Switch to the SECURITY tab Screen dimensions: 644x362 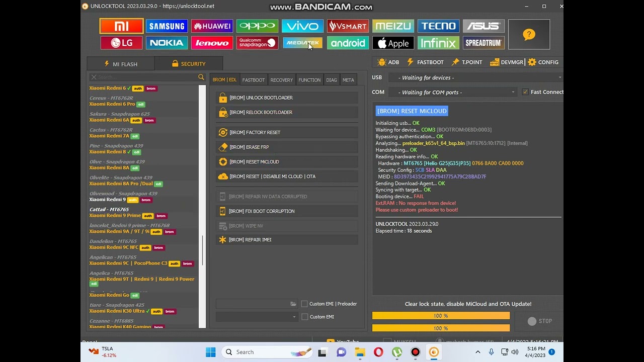coord(189,64)
